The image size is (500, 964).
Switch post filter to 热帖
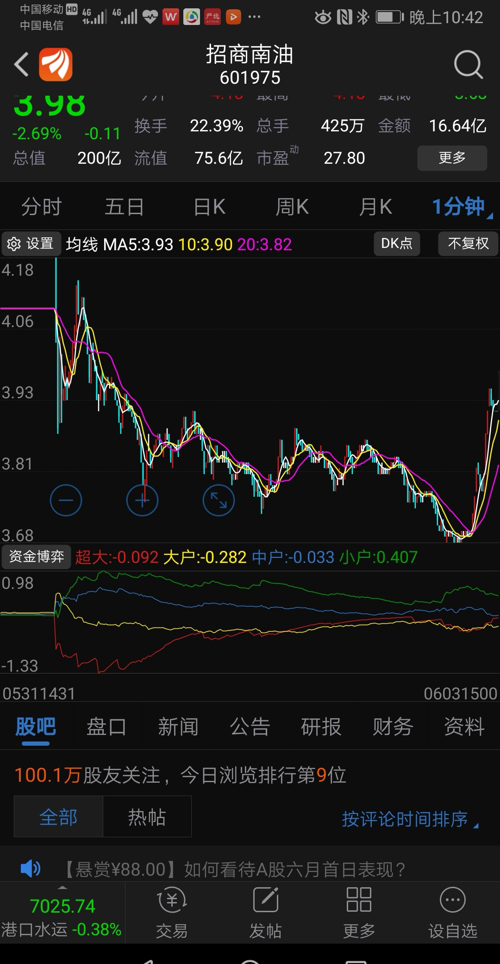[147, 817]
